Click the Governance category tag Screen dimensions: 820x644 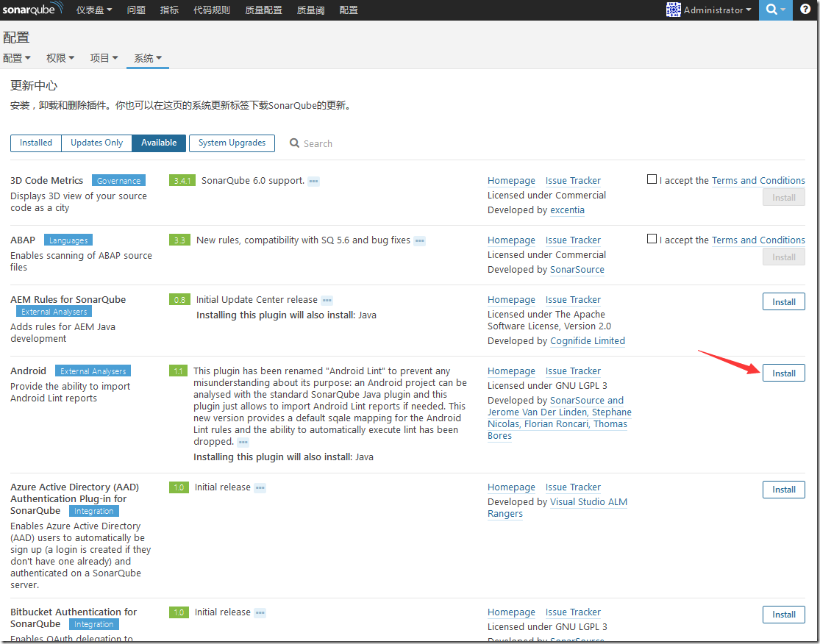118,181
